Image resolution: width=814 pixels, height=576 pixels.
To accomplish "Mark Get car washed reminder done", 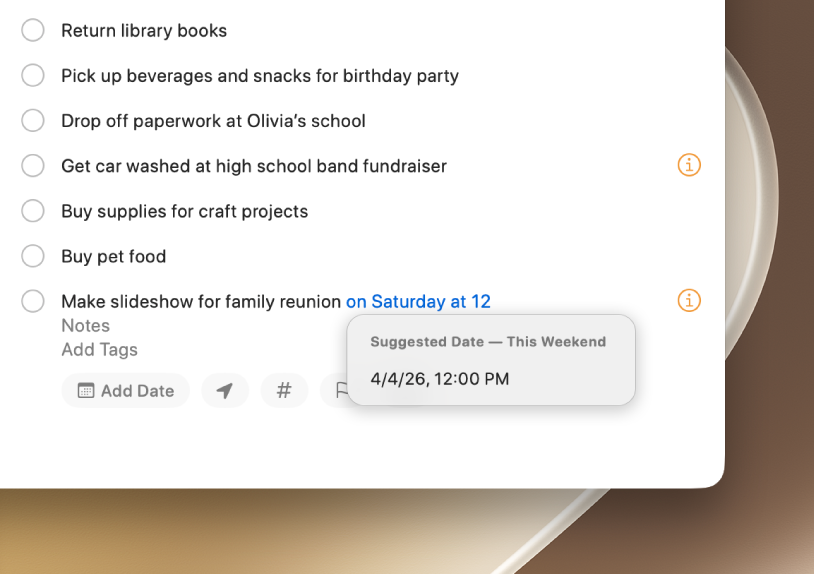I will coord(33,166).
